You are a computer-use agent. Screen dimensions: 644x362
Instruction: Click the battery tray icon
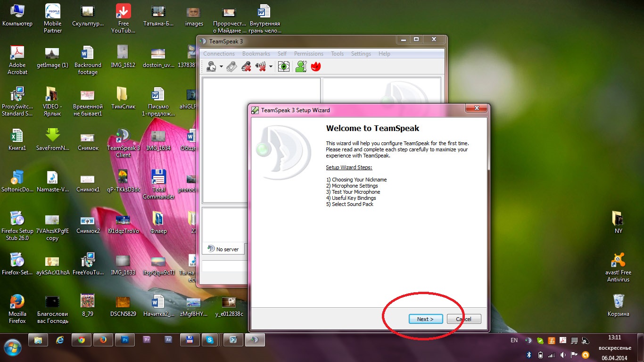point(540,354)
